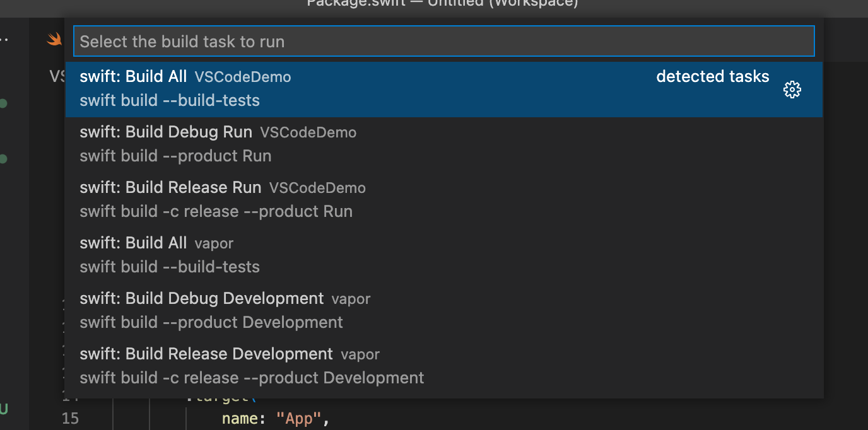Click the "detected tasks" group label
The width and height of the screenshot is (868, 430).
(713, 77)
